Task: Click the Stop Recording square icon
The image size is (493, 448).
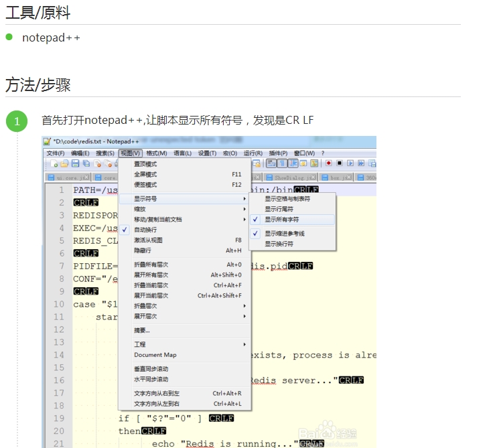Action: pyautogui.click(x=340, y=163)
